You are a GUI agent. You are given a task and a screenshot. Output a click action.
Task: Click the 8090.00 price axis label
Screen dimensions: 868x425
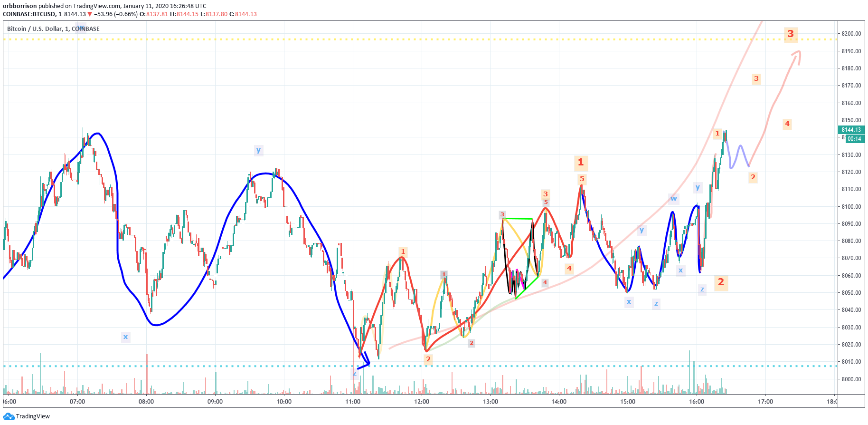tap(851, 224)
